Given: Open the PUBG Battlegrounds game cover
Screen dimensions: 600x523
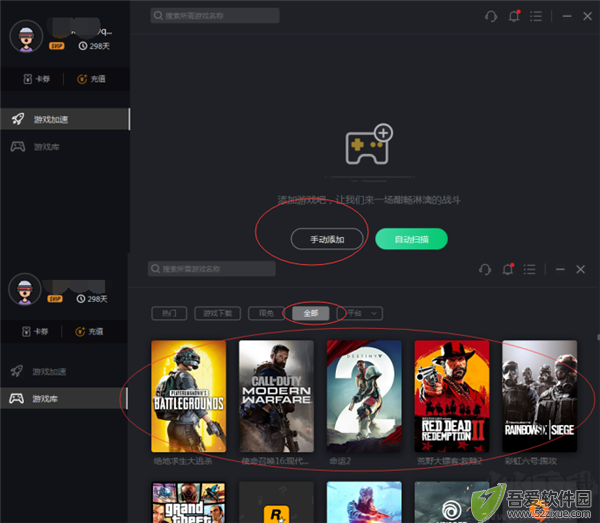Looking at the screenshot, I should coord(189,396).
